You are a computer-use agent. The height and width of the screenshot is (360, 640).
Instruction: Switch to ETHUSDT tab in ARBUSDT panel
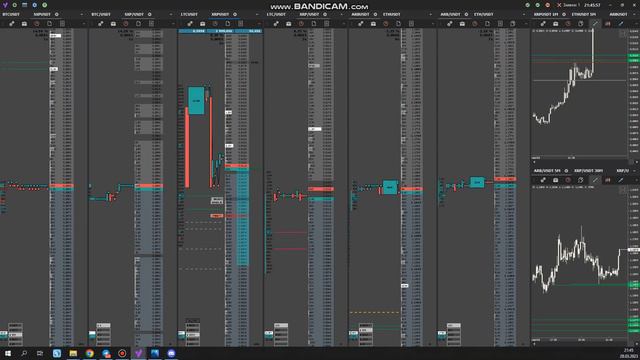pos(392,14)
